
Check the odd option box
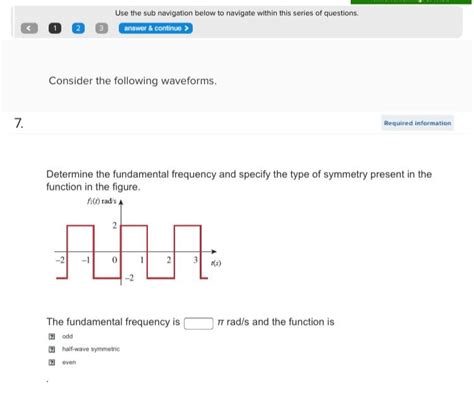[x=52, y=336]
